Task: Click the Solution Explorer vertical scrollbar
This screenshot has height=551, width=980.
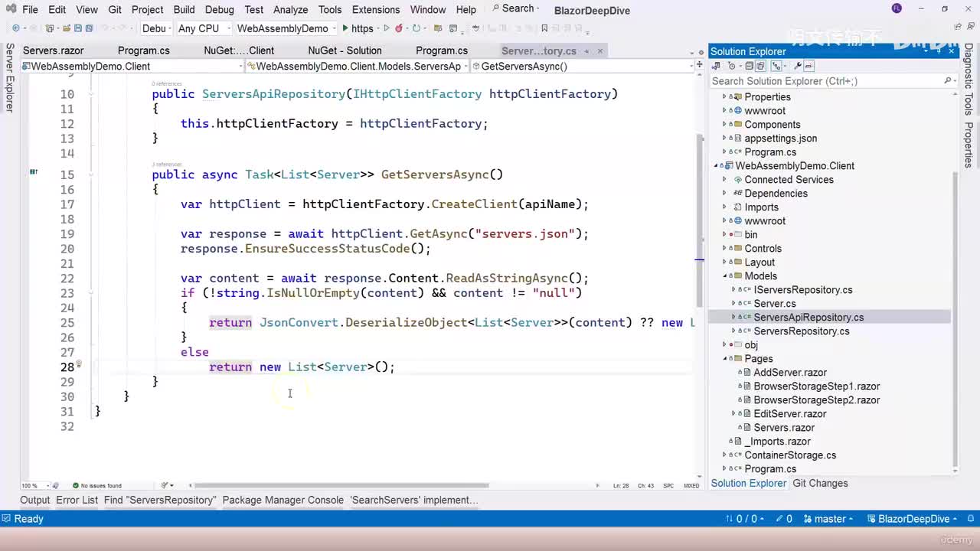Action: (x=954, y=318)
